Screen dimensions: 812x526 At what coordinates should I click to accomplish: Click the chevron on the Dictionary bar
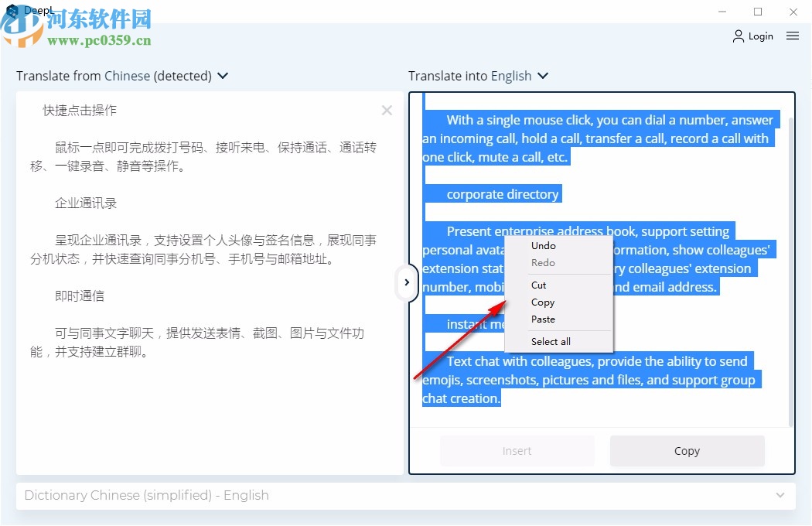pyautogui.click(x=781, y=496)
